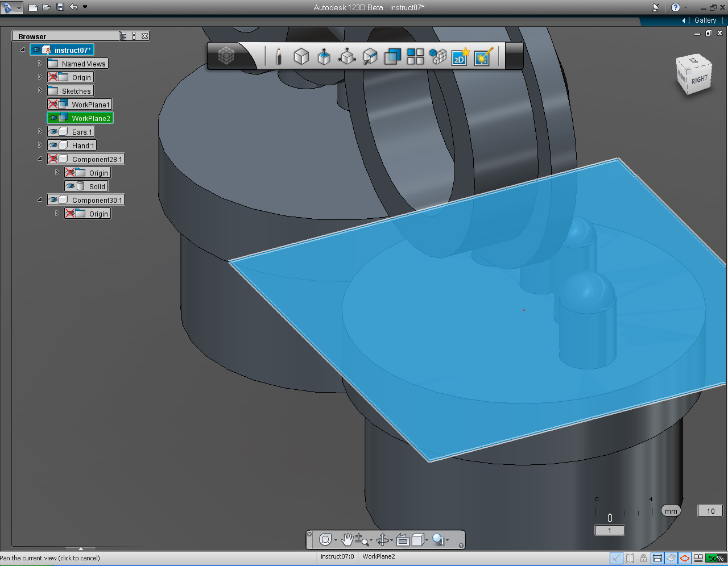This screenshot has width=728, height=566.
Task: Hide WorkPlane2 with its eye icon
Action: [53, 118]
